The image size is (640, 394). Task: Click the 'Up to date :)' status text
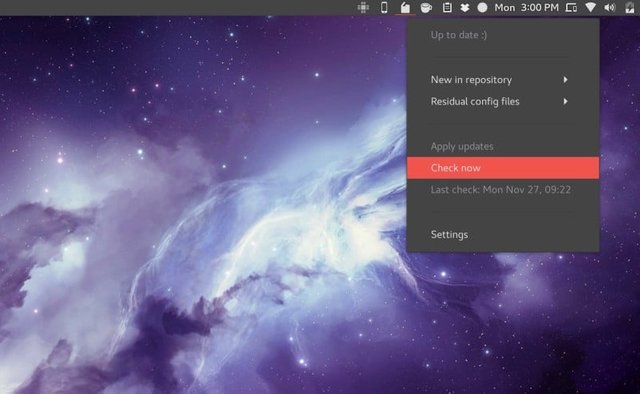(459, 35)
